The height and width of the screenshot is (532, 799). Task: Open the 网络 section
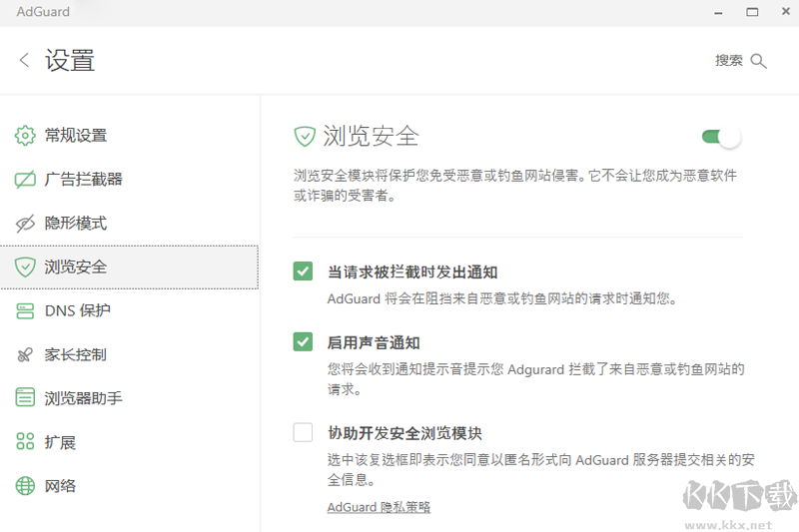click(x=130, y=486)
